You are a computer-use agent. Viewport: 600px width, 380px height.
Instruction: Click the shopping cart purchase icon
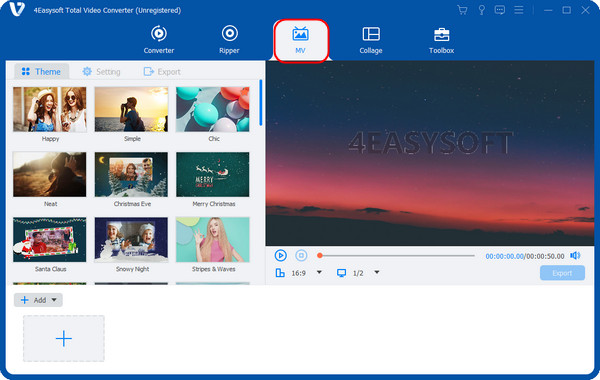(x=462, y=10)
